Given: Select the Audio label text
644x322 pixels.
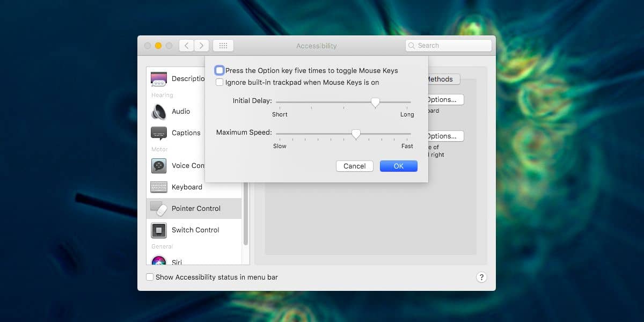Looking at the screenshot, I should coord(181,112).
